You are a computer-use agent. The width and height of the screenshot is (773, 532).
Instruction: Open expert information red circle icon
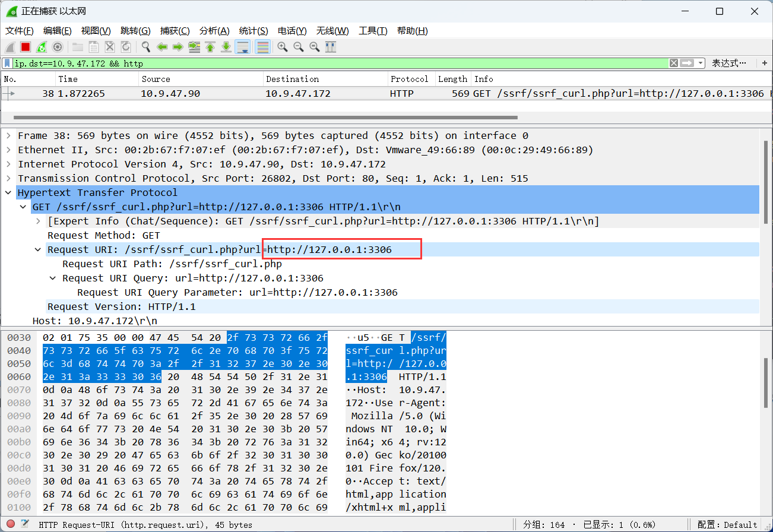pos(11,524)
